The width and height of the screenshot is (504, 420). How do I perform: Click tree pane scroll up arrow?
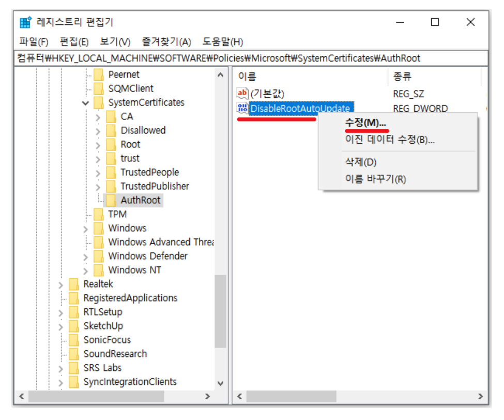pos(221,75)
